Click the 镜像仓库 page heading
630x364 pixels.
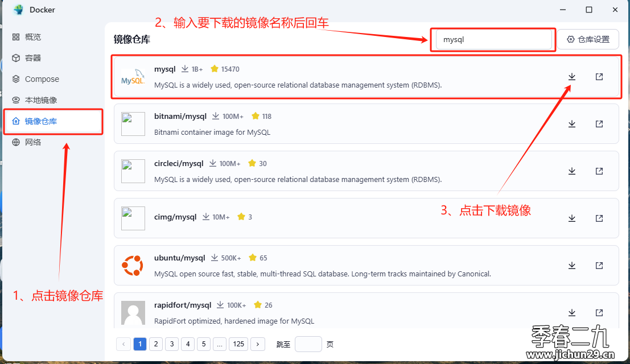tap(132, 39)
